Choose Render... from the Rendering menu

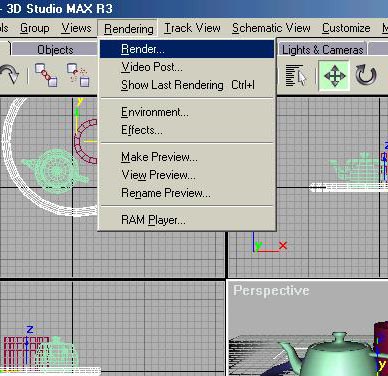pyautogui.click(x=187, y=49)
